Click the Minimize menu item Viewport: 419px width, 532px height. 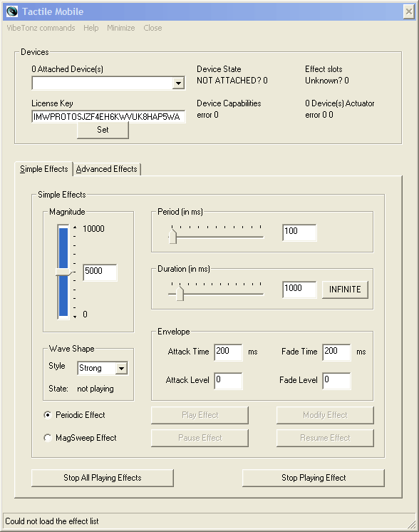click(120, 28)
